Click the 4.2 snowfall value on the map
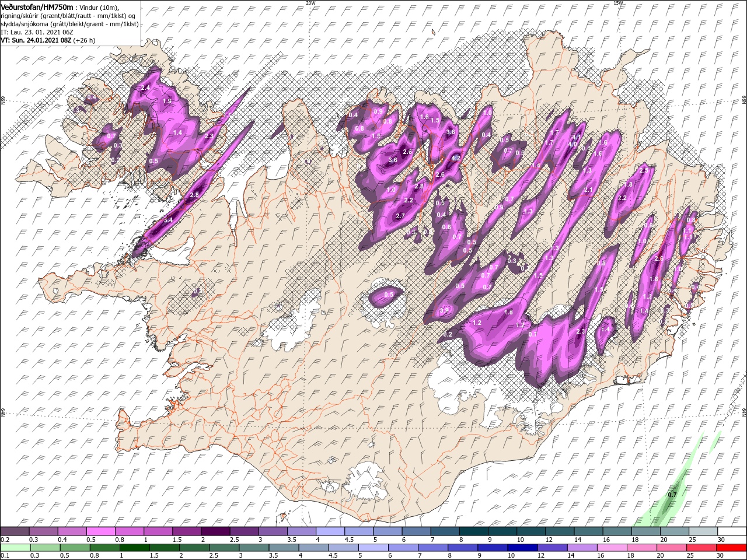747x560 pixels. tap(456, 158)
